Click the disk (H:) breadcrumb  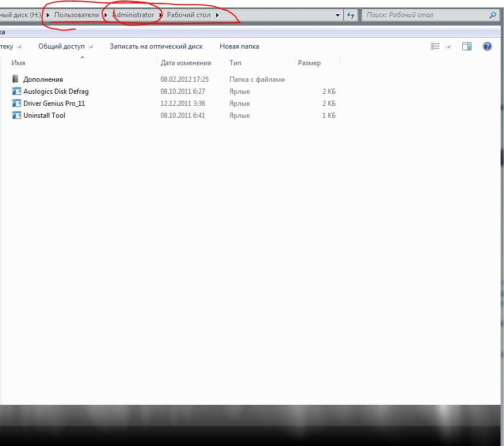click(21, 15)
